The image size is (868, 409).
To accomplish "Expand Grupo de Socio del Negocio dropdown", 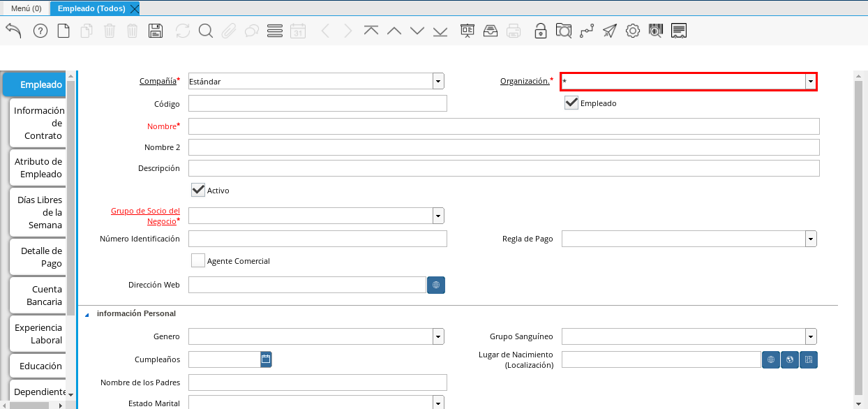I will click(438, 216).
